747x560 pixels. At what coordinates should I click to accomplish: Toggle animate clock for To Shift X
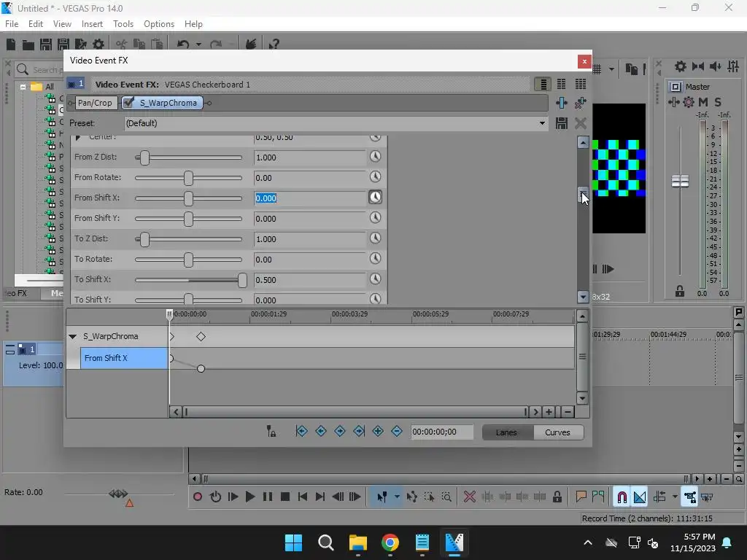click(x=376, y=279)
